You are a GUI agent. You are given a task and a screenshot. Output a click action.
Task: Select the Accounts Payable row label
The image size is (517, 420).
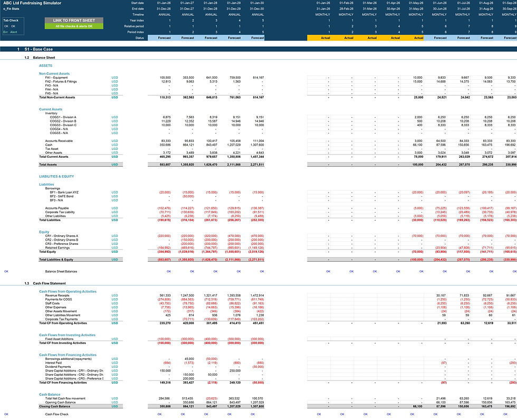[57, 208]
